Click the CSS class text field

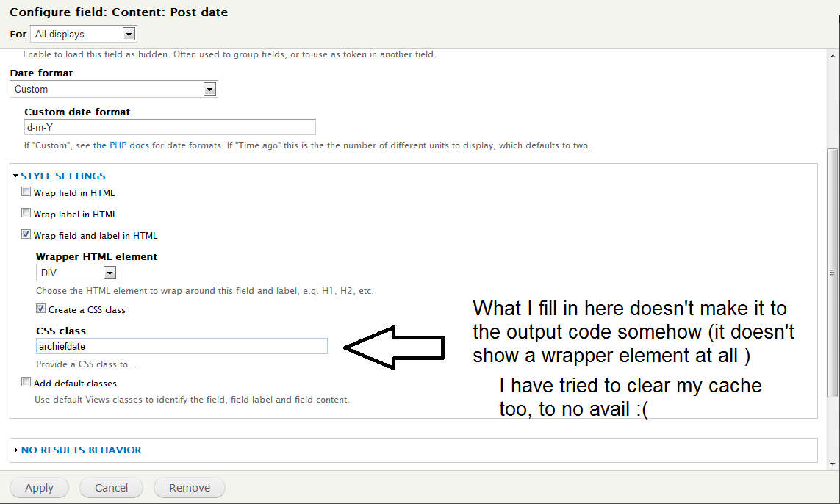click(x=182, y=346)
